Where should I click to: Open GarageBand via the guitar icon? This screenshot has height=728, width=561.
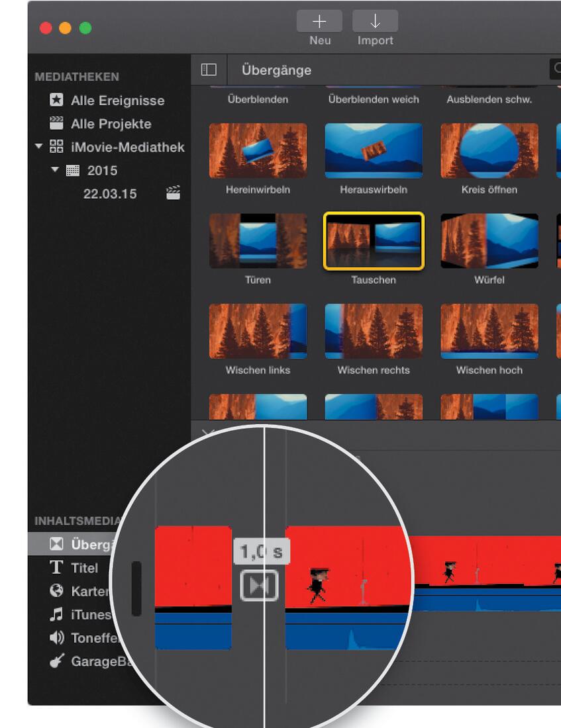click(x=58, y=660)
